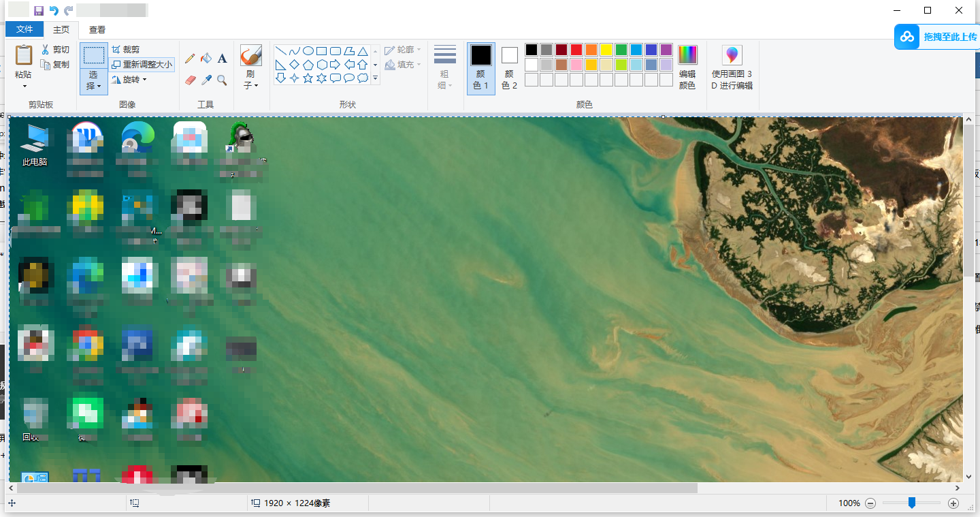Select the Pencil tool

tap(190, 59)
